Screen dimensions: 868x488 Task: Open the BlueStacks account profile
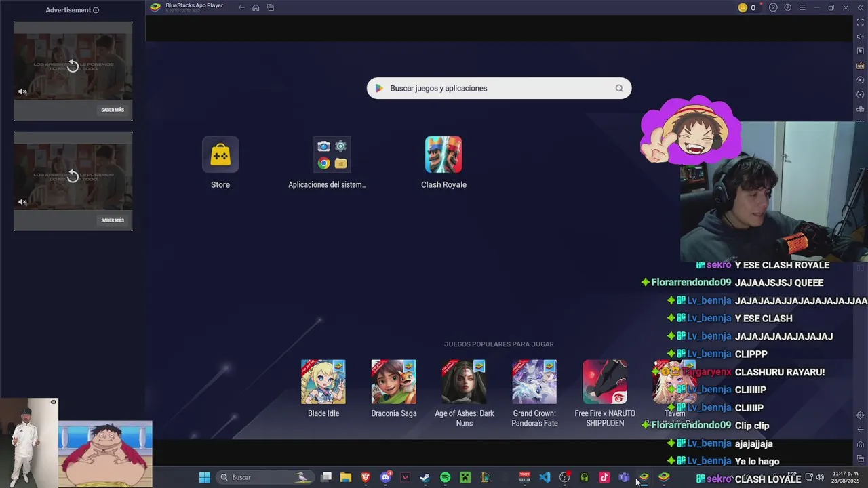773,7
